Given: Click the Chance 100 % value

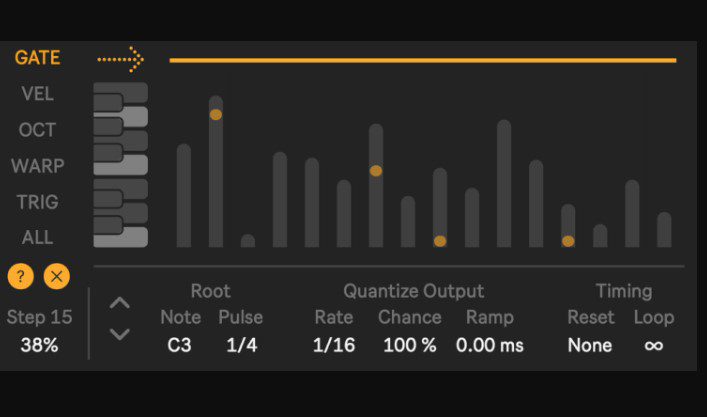Looking at the screenshot, I should 410,345.
